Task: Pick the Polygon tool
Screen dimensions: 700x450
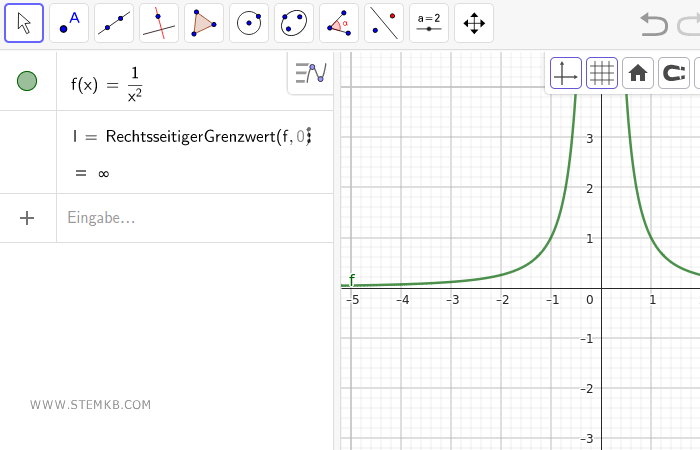Action: pos(204,23)
